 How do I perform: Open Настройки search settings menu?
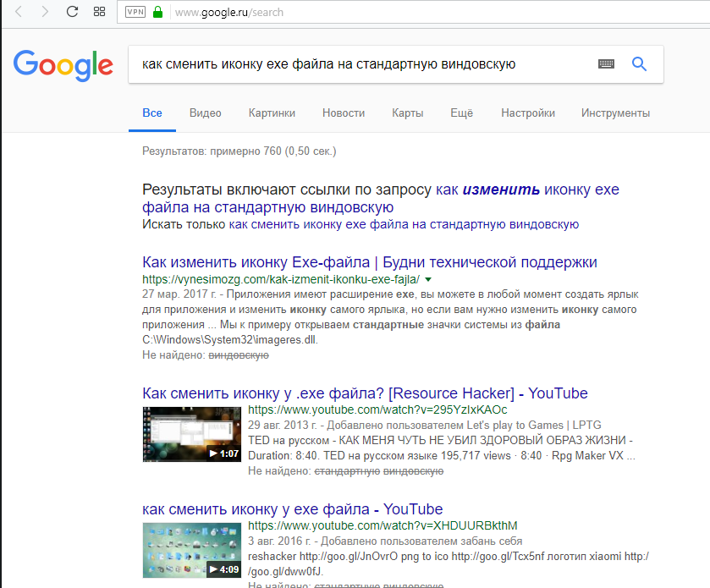pyautogui.click(x=528, y=113)
